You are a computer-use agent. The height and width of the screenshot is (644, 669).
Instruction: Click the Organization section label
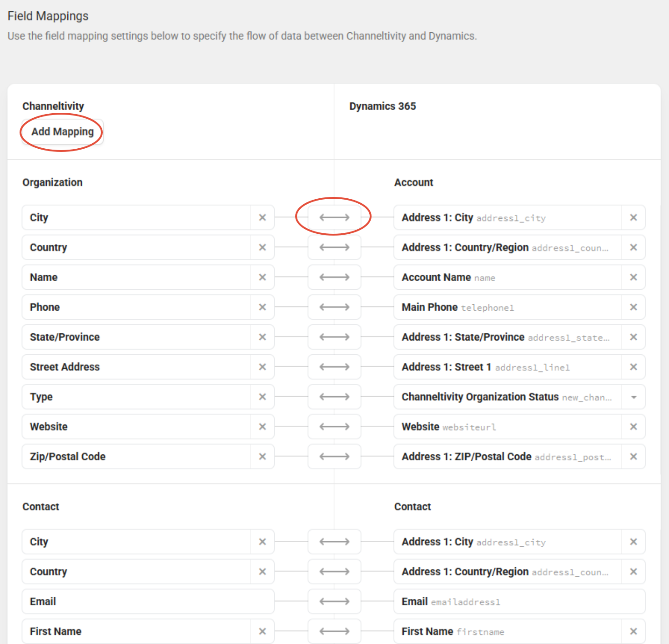[53, 182]
